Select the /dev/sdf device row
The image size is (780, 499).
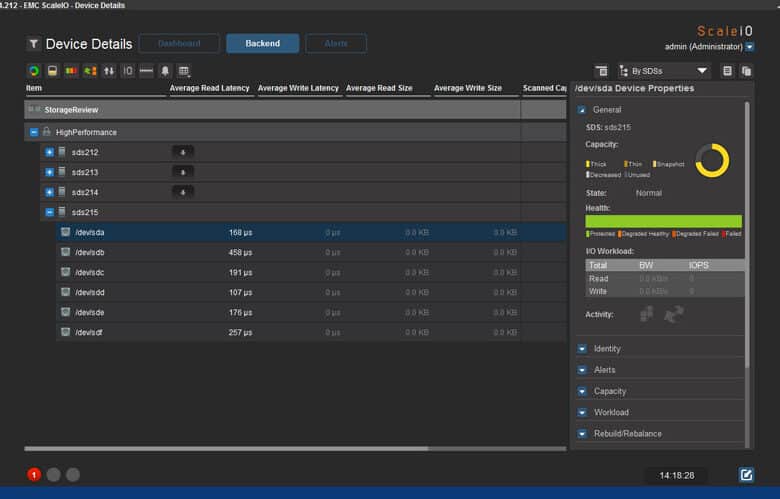coord(311,332)
